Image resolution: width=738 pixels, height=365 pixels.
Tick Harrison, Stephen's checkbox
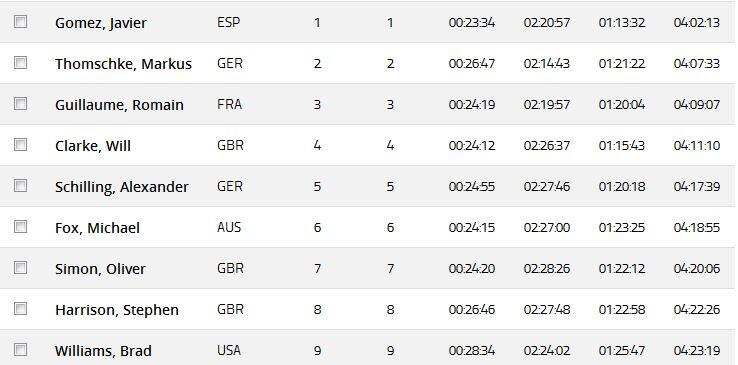20,309
